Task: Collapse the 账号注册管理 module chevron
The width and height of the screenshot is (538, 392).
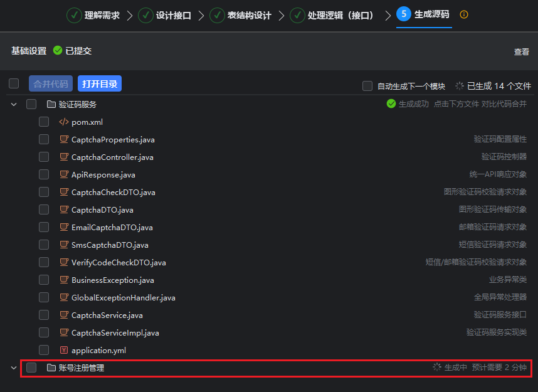Action: click(14, 368)
